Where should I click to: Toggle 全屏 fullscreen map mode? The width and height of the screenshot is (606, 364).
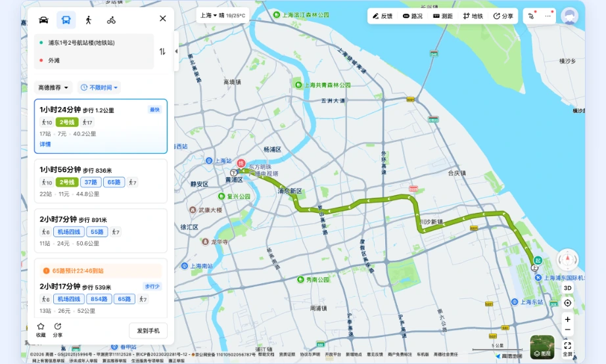567,348
